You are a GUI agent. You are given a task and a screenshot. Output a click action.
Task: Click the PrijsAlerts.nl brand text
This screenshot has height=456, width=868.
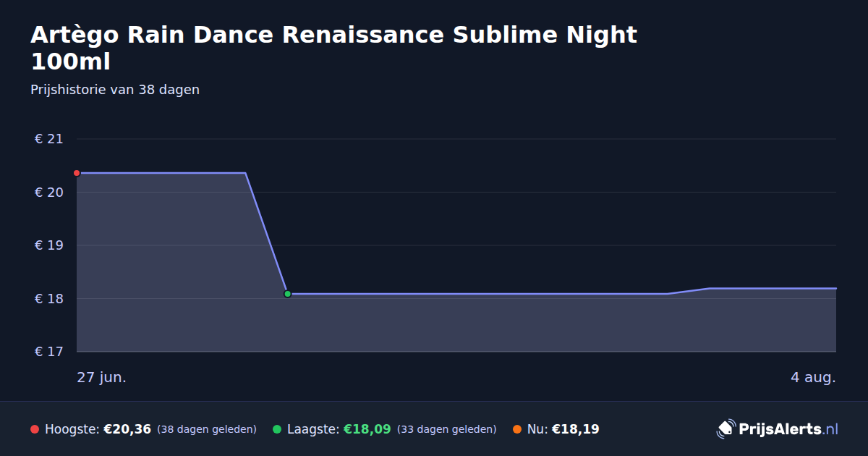tap(788, 429)
